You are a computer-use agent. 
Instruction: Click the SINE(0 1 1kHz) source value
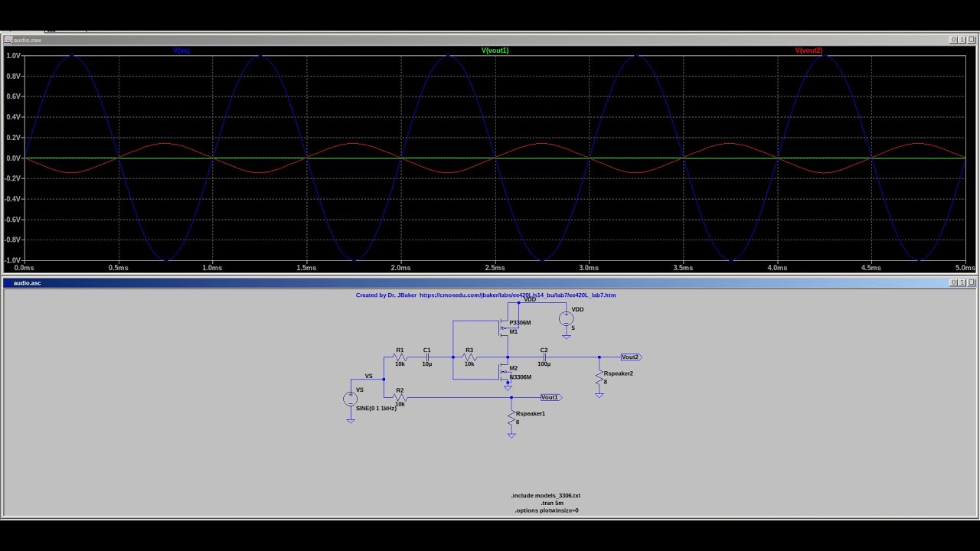click(x=376, y=408)
